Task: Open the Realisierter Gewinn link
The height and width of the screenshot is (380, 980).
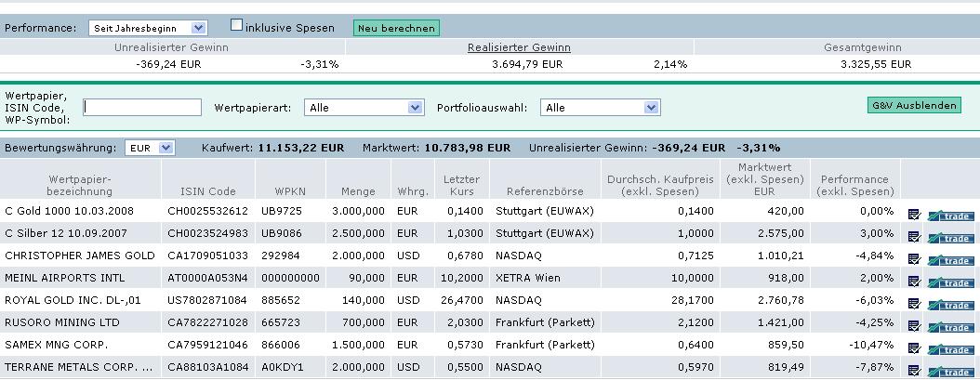Action: [519, 46]
